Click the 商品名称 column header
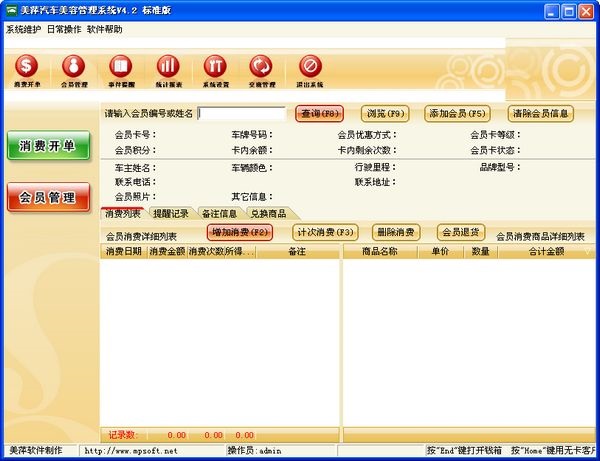The image size is (600, 461). coord(380,251)
